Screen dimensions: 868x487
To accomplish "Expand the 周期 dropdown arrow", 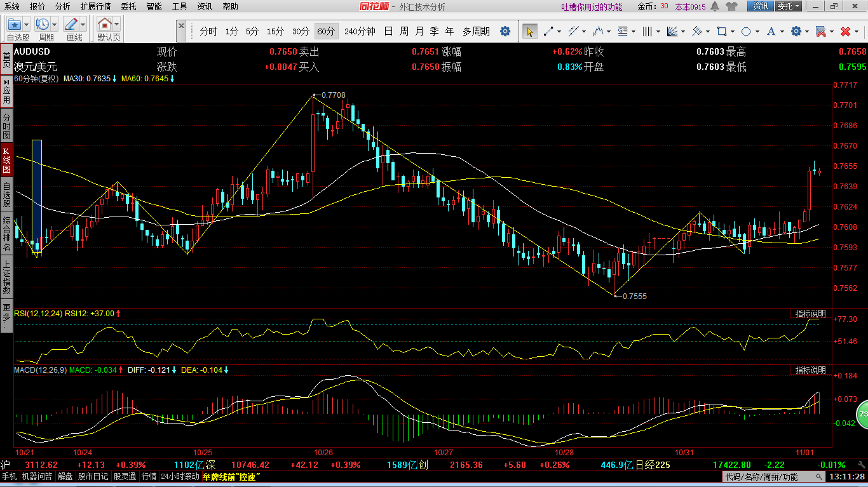I will (54, 25).
